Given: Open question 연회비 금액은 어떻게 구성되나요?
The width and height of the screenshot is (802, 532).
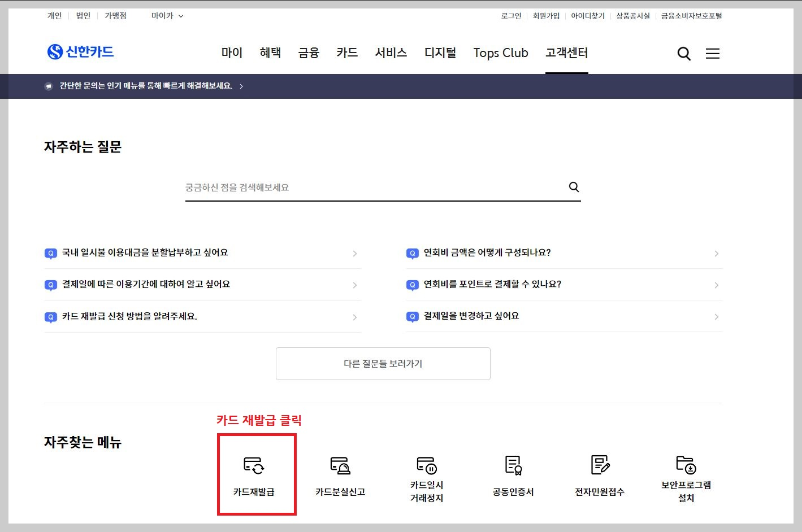Looking at the screenshot, I should [487, 252].
